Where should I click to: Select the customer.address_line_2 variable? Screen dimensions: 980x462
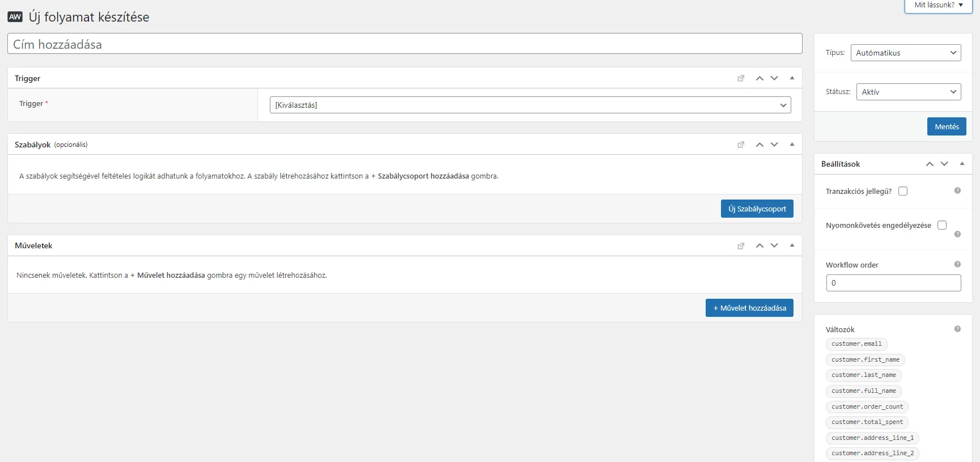873,453
